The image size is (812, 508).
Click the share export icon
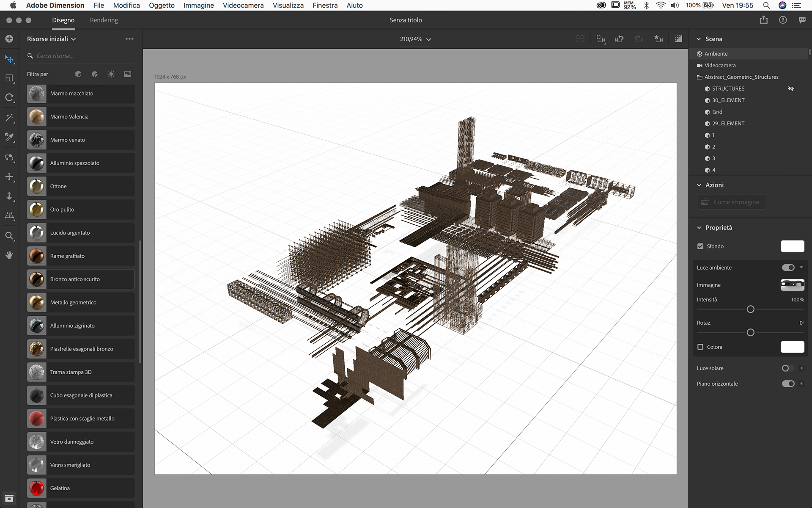click(763, 20)
